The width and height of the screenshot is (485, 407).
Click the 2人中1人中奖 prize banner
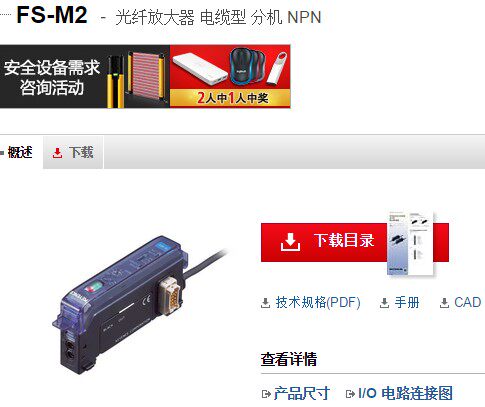(230, 77)
